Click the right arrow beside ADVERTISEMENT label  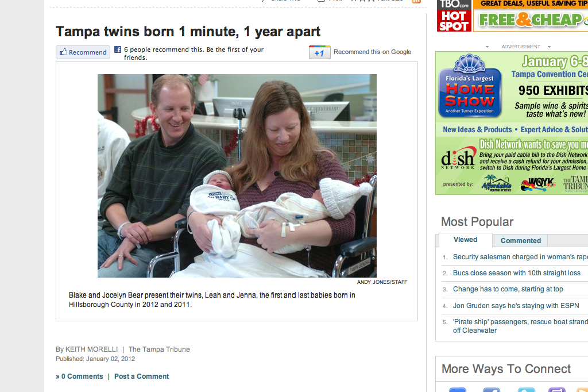coord(549,47)
